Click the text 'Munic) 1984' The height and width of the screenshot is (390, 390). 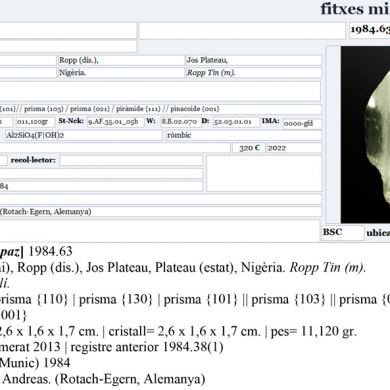point(35,363)
